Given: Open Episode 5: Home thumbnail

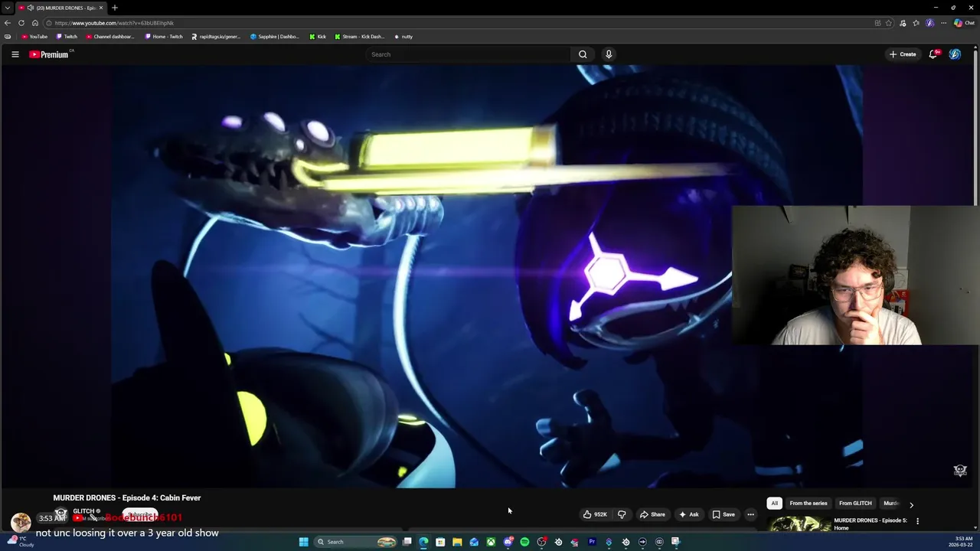Looking at the screenshot, I should coord(799,524).
